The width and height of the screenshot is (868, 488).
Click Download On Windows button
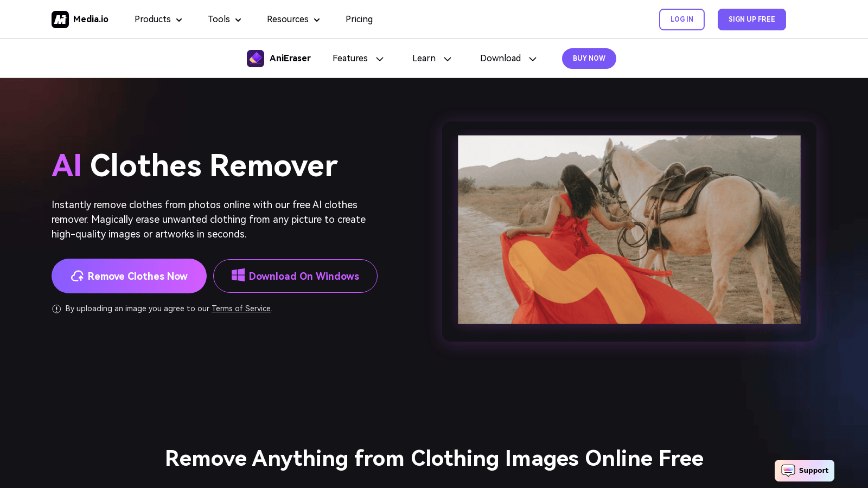pyautogui.click(x=295, y=276)
